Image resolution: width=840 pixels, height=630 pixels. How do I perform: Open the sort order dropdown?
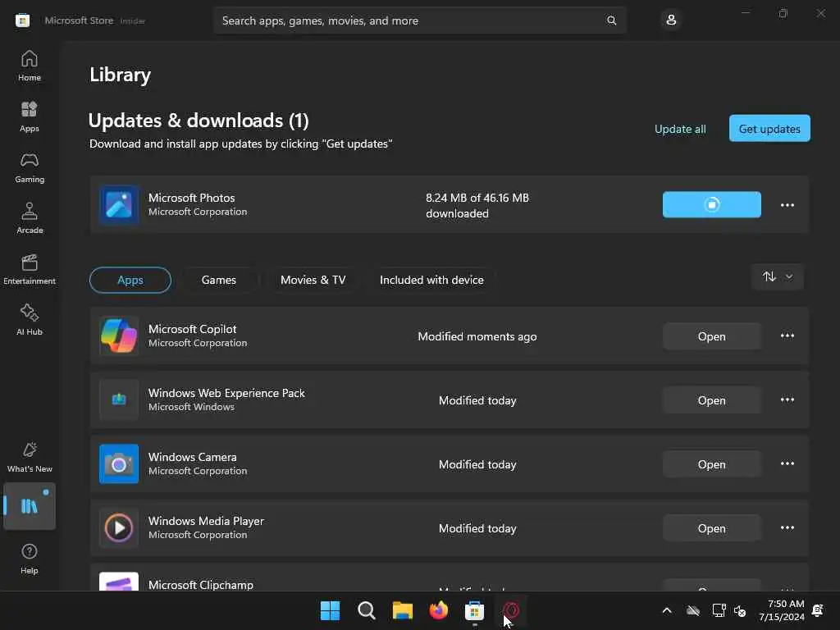(x=778, y=276)
